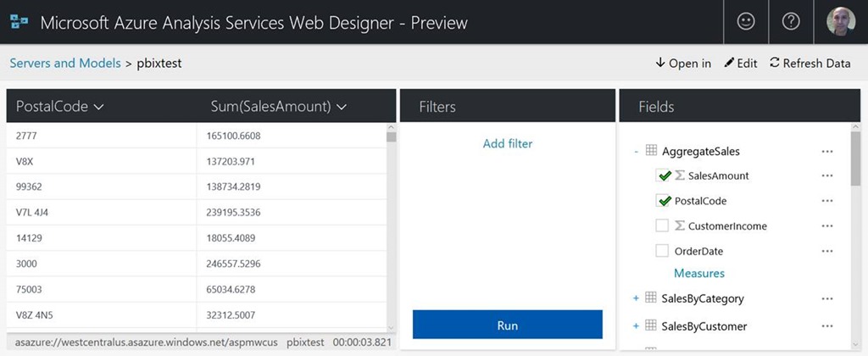Uncheck the PostalCode field checkbox

tap(663, 202)
